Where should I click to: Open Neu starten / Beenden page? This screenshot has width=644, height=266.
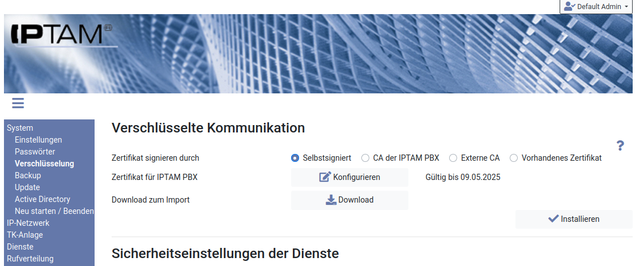coord(54,211)
